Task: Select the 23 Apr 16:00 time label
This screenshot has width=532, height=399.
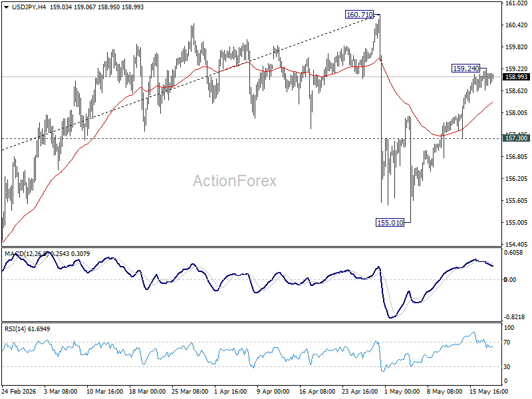Action: [360, 392]
